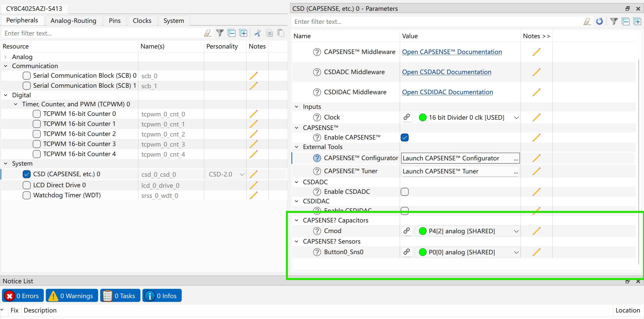Open help for CAPSENSE Tuner parameter
644x319 pixels.
317,171
